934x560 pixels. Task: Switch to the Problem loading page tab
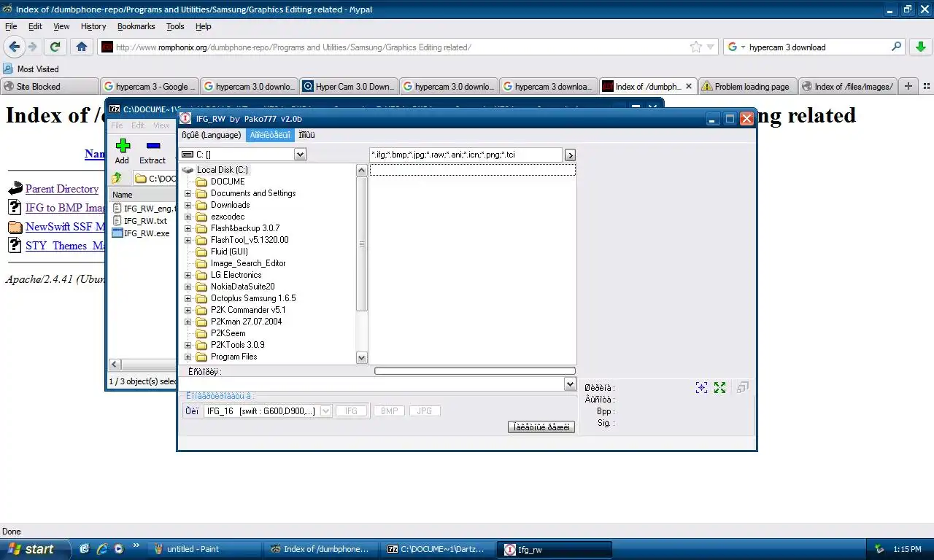(747, 86)
